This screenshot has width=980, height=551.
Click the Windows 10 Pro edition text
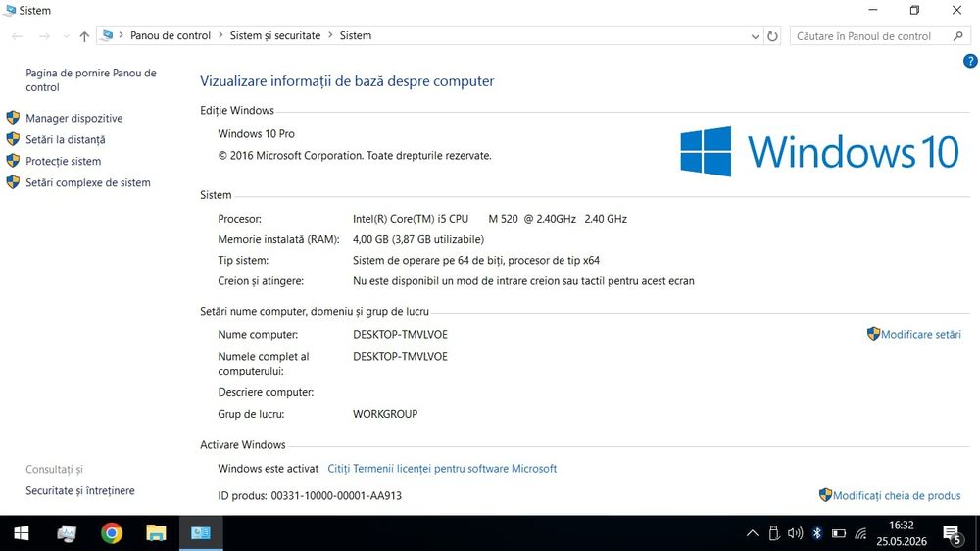(x=256, y=134)
